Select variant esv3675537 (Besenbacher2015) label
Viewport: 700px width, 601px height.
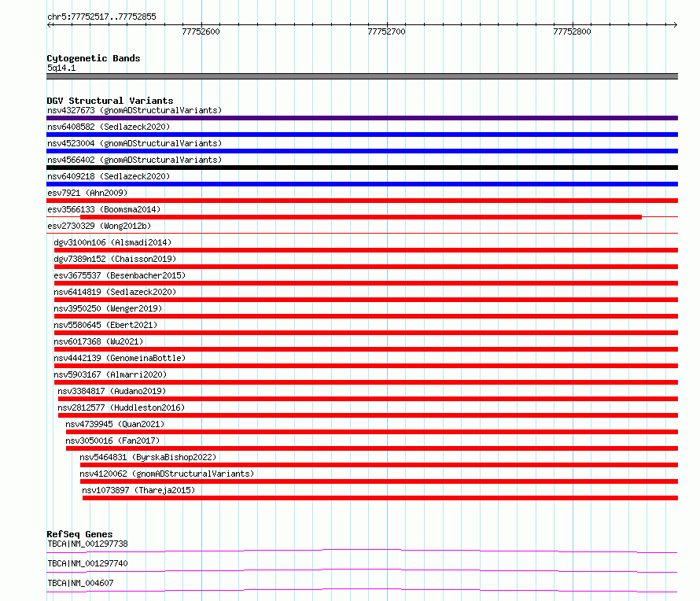[120, 275]
